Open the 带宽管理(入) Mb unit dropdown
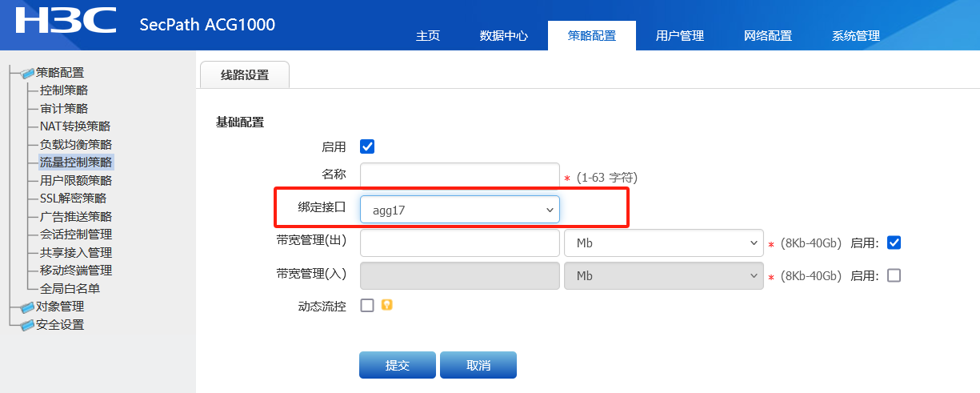The height and width of the screenshot is (393, 980). point(664,275)
